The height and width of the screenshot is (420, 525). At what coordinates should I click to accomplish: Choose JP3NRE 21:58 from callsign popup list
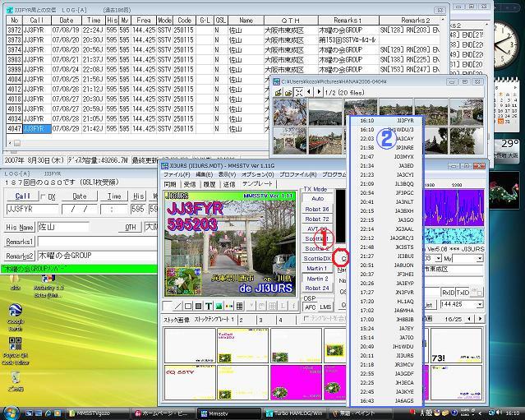(387, 147)
